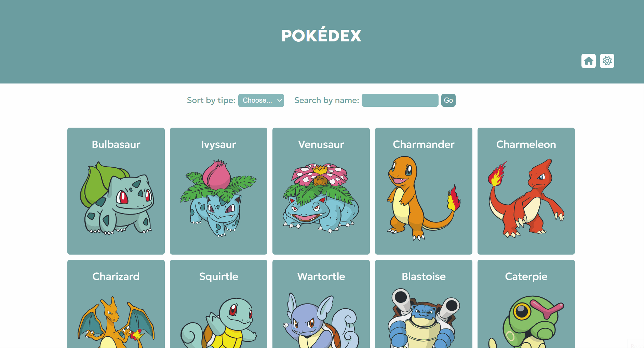Screen dimensions: 644x348
Task: Click the Blastoise card
Action: [x=424, y=304]
